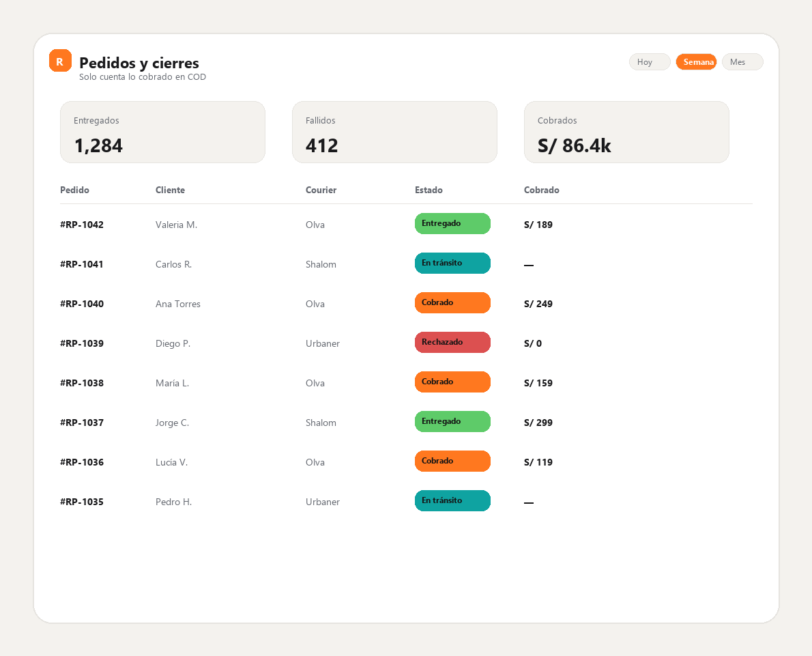Screen dimensions: 812x656
Task: Click the Pedidos y cierres title
Action: click(x=139, y=63)
